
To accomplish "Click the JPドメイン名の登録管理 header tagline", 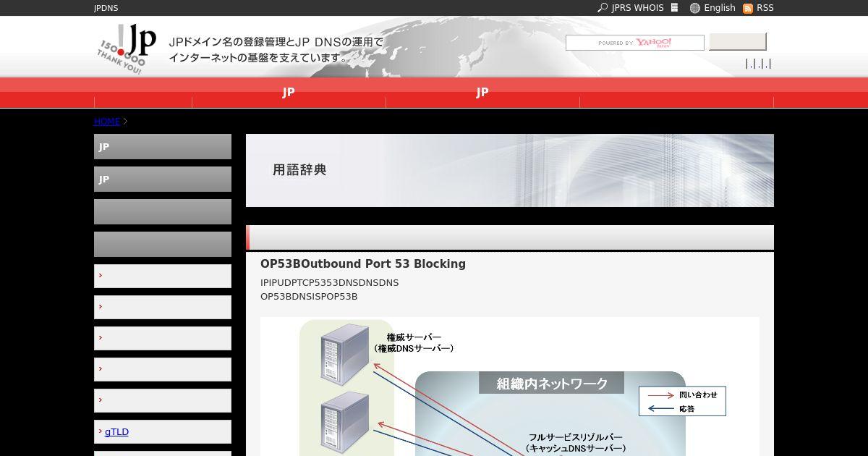I will pyautogui.click(x=276, y=50).
